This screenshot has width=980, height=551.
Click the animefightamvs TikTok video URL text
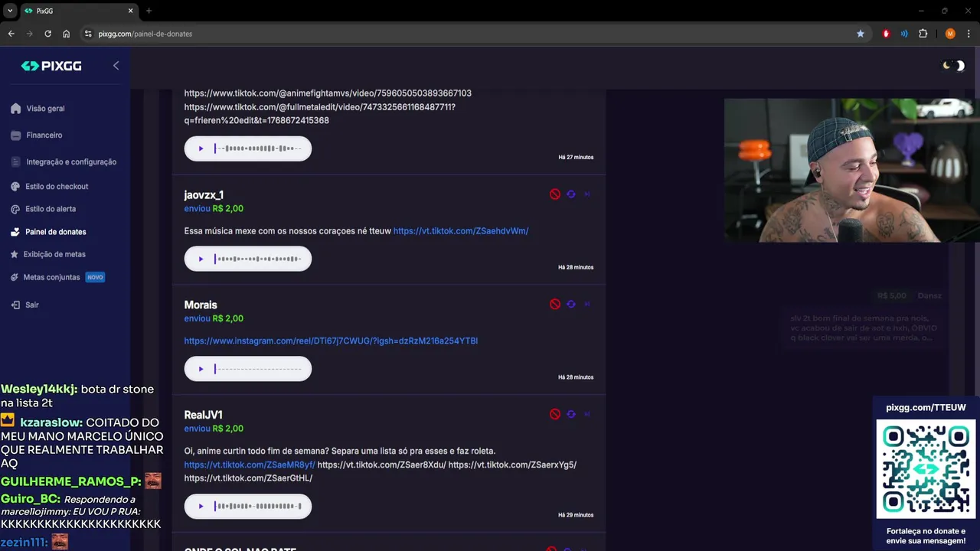[328, 93]
